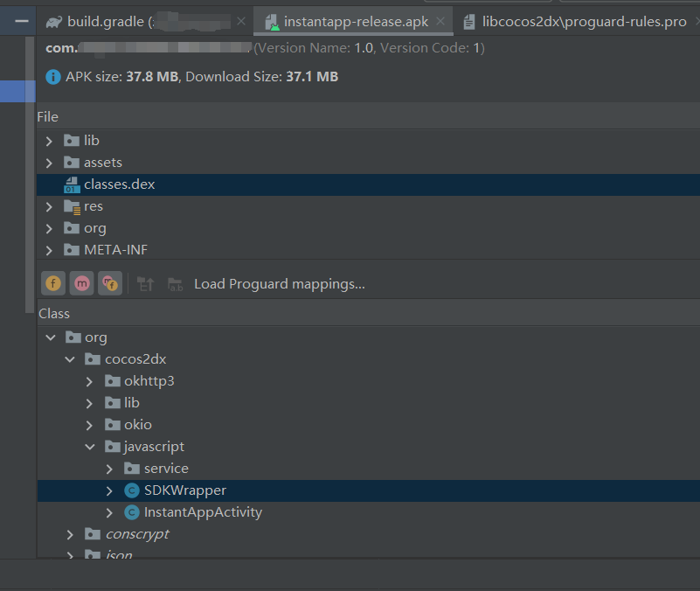Click the Deobfuscate names icon
The height and width of the screenshot is (591, 700).
click(x=175, y=284)
